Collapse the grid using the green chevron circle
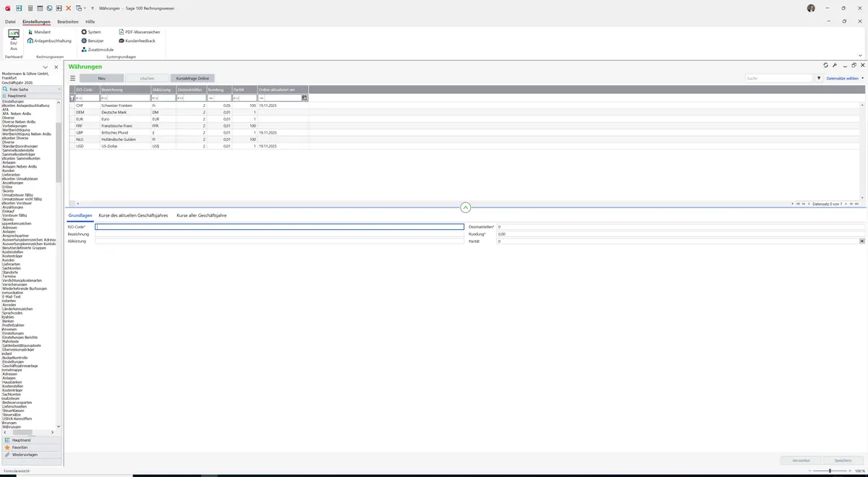 [x=465, y=207]
